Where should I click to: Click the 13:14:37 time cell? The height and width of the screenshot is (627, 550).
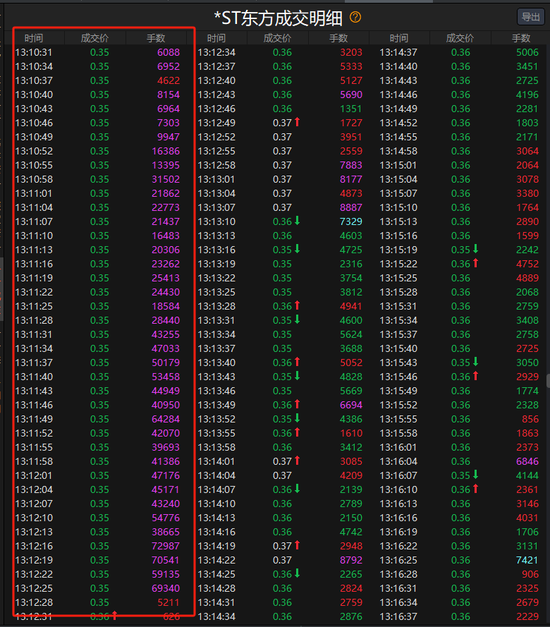[x=398, y=52]
